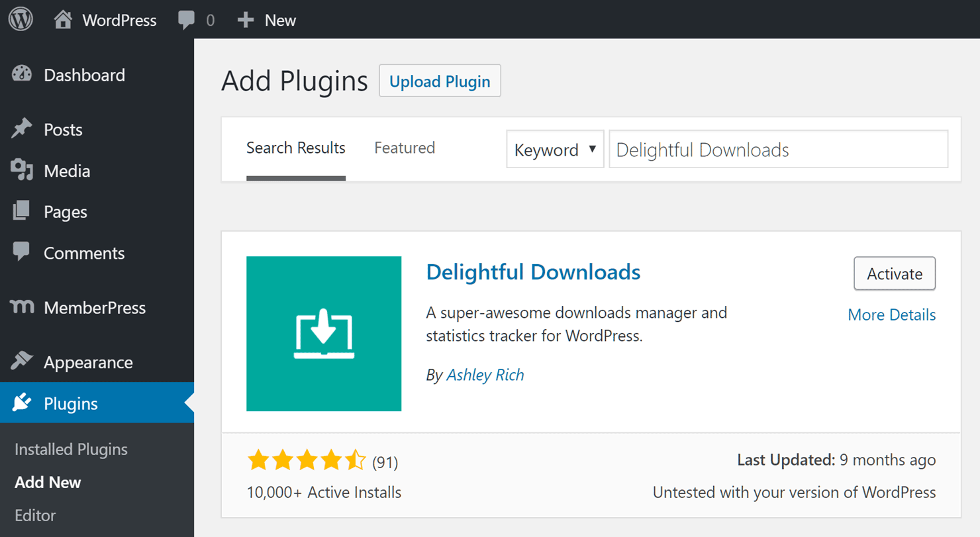Open the Keyword search type dropdown
980x537 pixels.
[x=555, y=149]
